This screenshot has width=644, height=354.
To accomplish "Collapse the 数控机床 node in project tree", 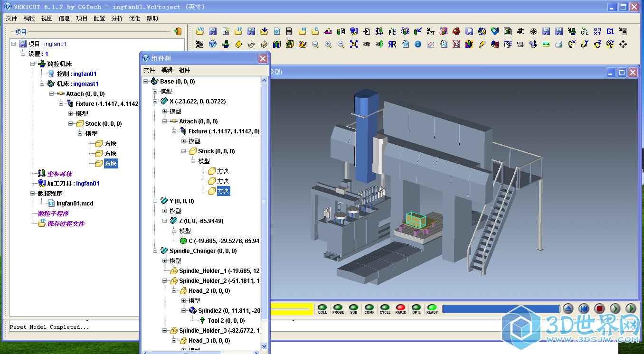I will click(x=33, y=64).
